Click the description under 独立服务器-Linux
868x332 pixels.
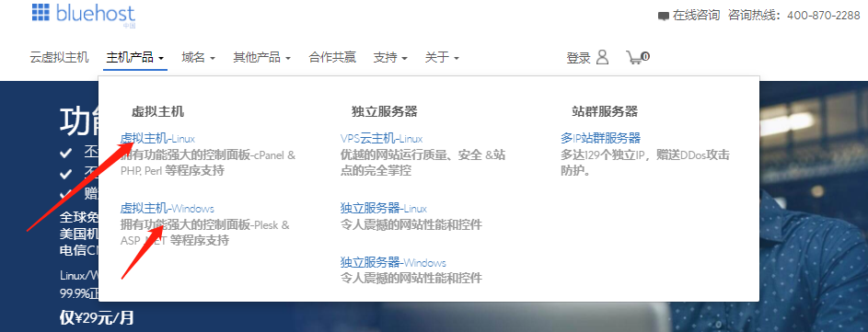tap(411, 224)
